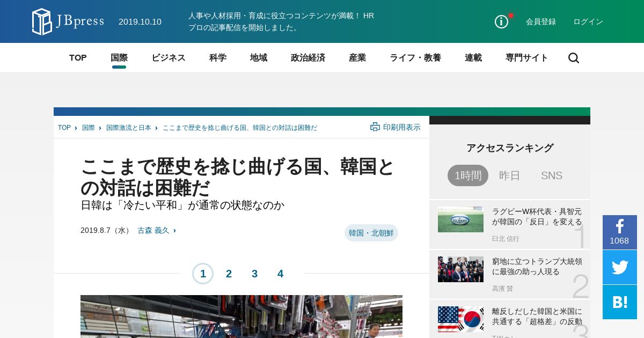Select the 国際 navigation item
Viewport: 644px width, 338px height.
tap(119, 58)
